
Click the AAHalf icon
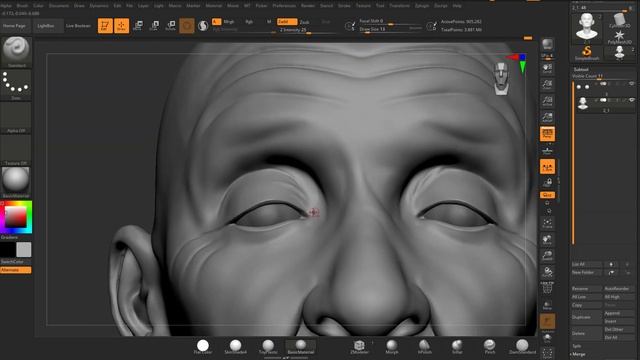tap(547, 118)
